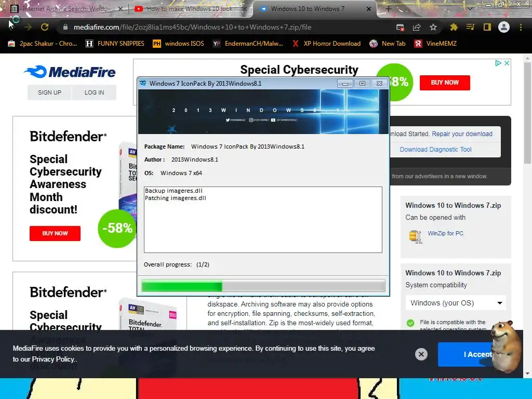532x399 pixels.
Task: Click the green compatibility checkmark icon
Action: pyautogui.click(x=410, y=323)
